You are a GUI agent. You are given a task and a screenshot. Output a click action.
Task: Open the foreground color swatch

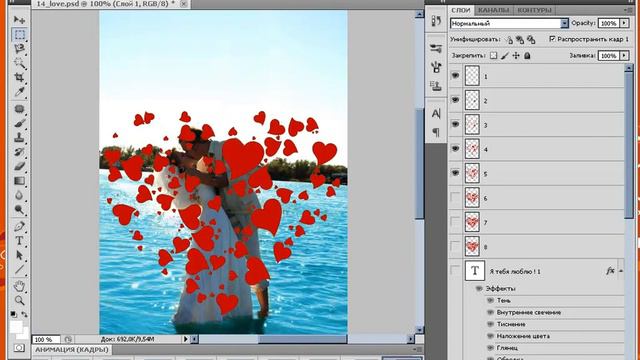pyautogui.click(x=16, y=327)
